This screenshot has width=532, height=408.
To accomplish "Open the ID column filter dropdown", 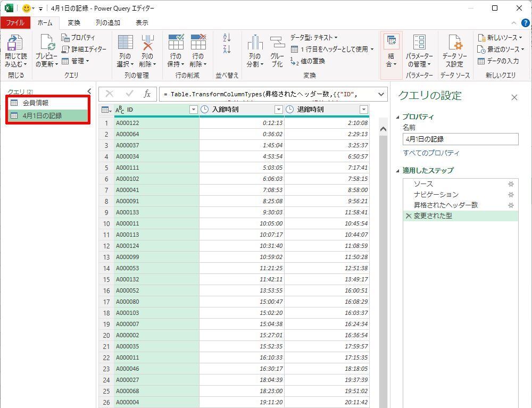I will click(194, 110).
